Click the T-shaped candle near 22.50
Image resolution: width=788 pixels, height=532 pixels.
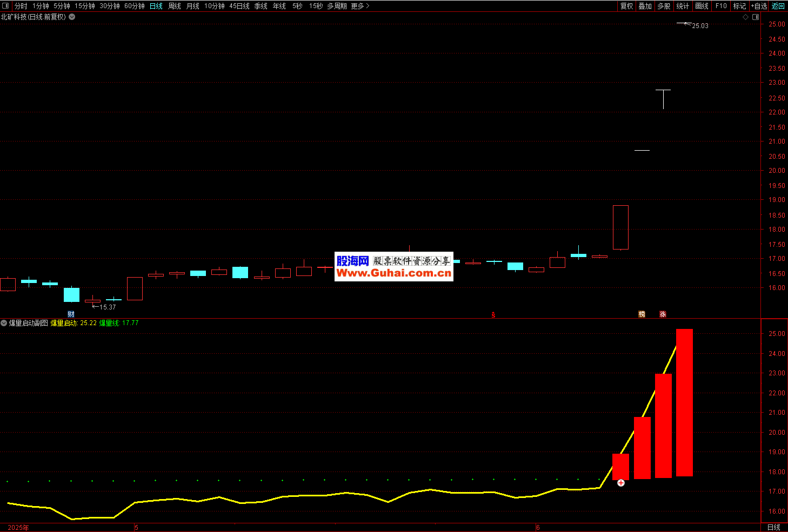[663, 99]
